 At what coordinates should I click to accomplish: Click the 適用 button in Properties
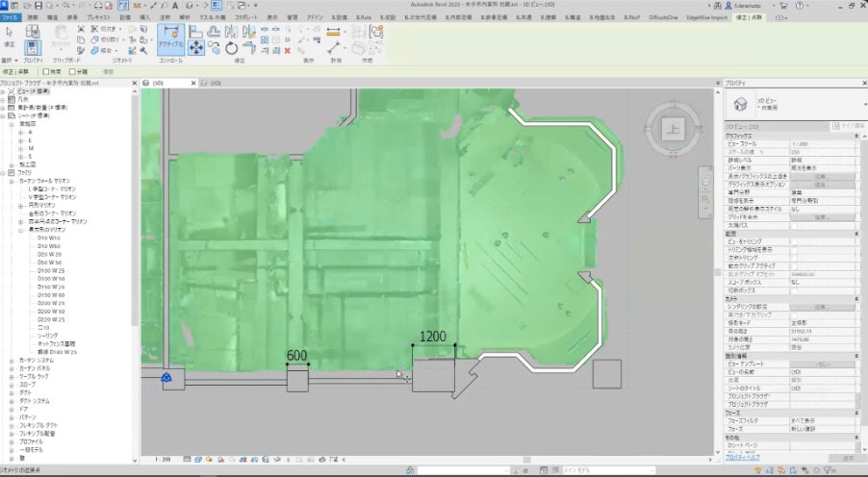pyautogui.click(x=848, y=459)
